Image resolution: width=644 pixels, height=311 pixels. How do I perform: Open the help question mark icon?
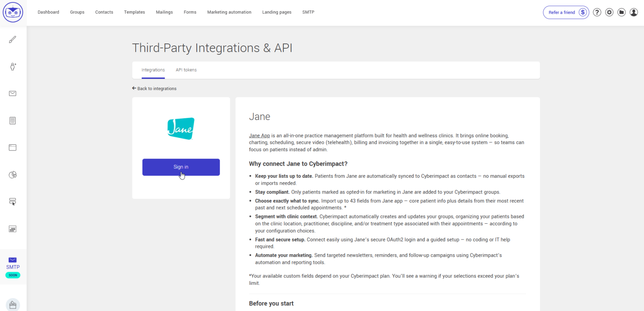[x=597, y=12]
